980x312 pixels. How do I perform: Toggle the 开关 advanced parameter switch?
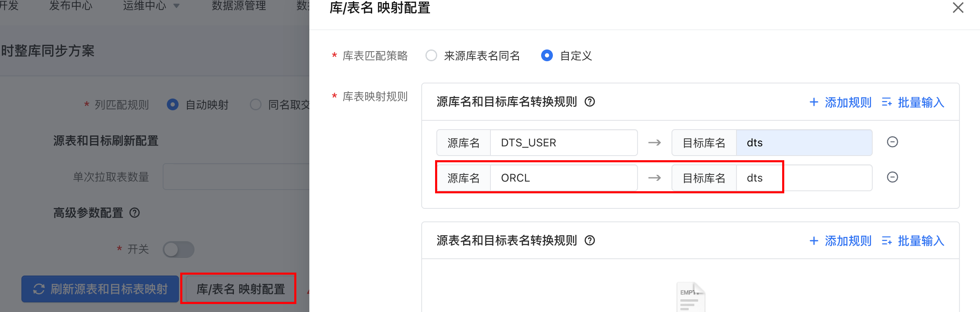(x=179, y=250)
